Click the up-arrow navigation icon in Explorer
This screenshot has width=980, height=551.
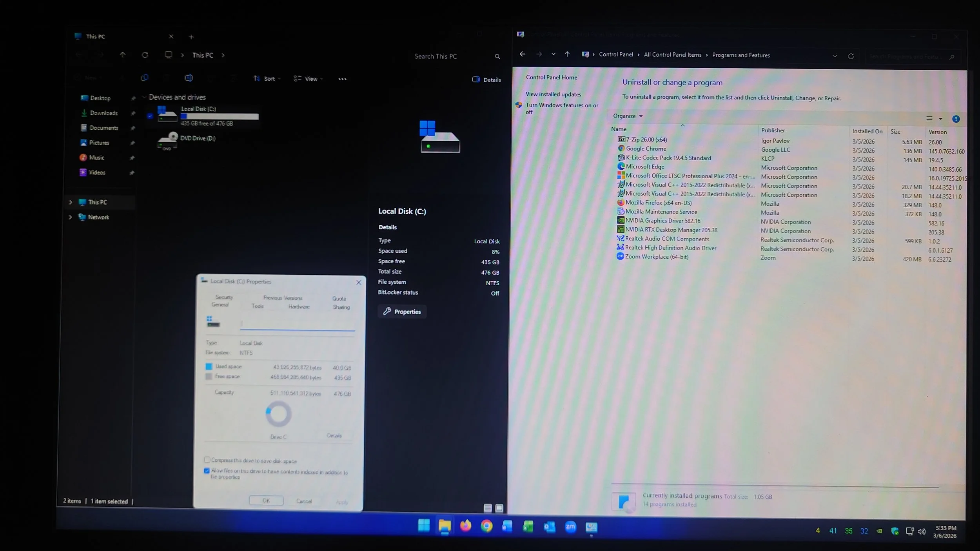[x=123, y=55]
